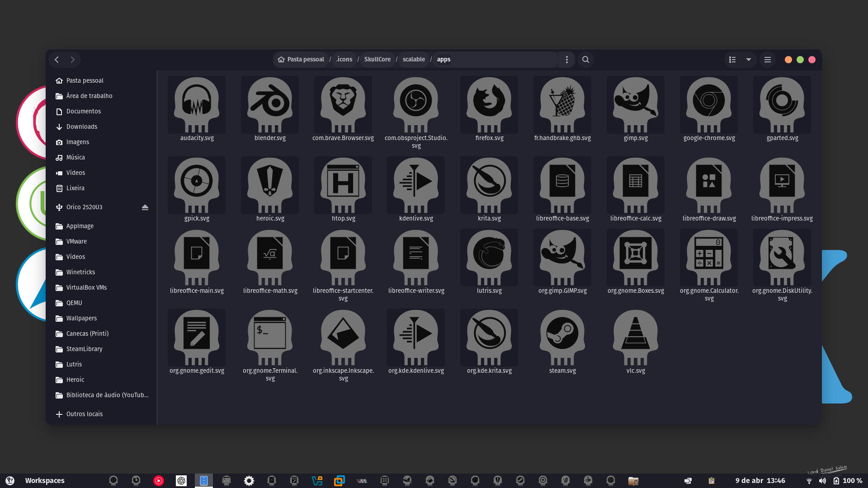Select google-chrome.svg icon
This screenshot has width=868, height=488.
tap(709, 105)
